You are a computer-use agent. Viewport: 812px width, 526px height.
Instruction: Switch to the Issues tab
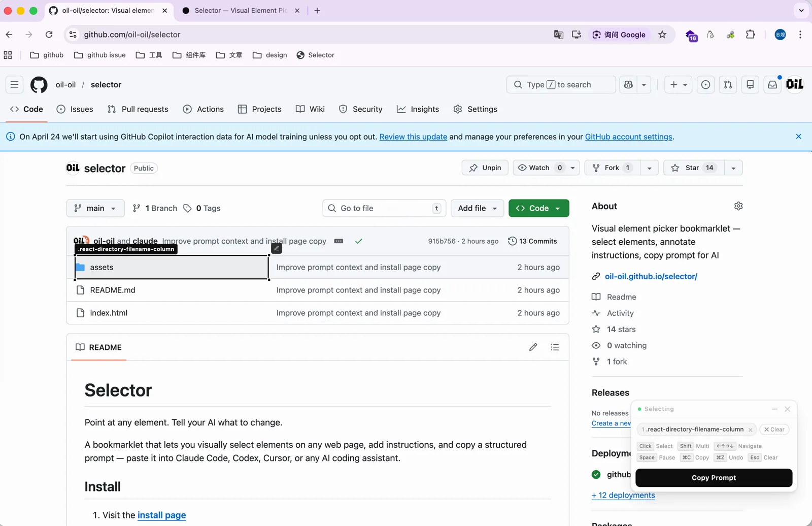(x=75, y=109)
